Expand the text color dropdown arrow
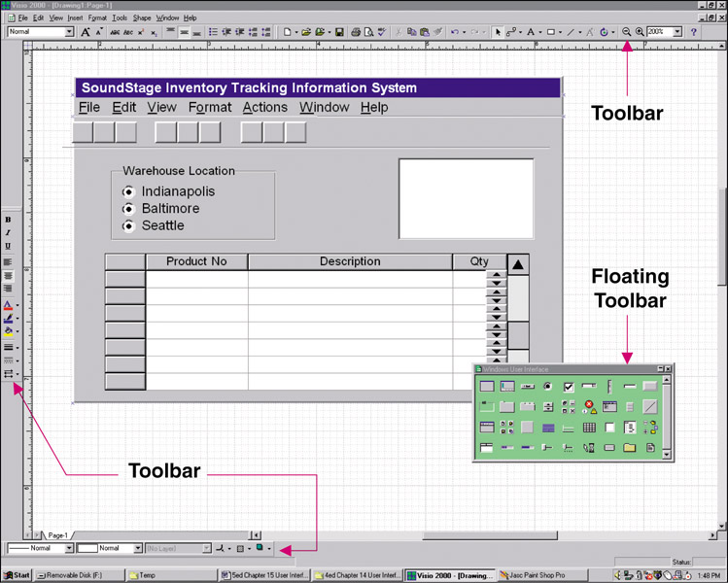 pos(17,305)
